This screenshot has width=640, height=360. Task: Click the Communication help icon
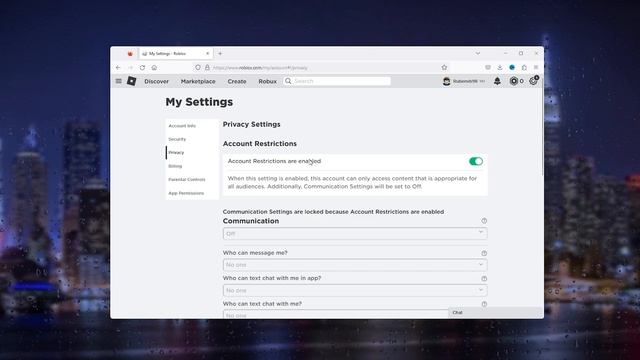click(x=484, y=221)
